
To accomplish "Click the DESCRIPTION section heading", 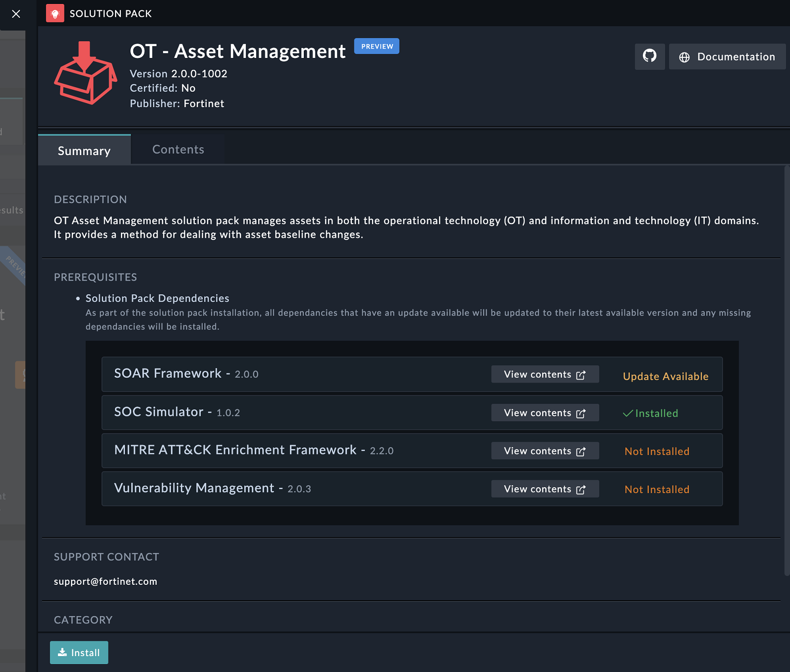I will tap(90, 199).
